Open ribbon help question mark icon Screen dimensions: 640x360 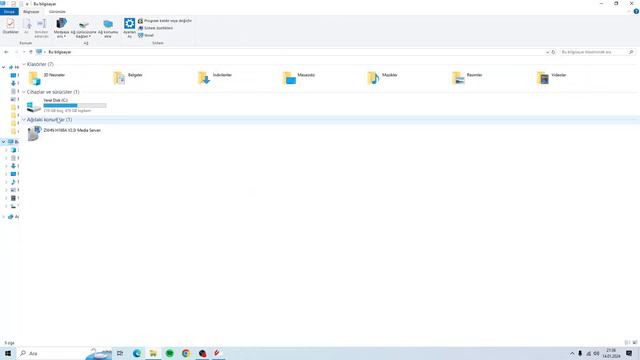click(636, 12)
